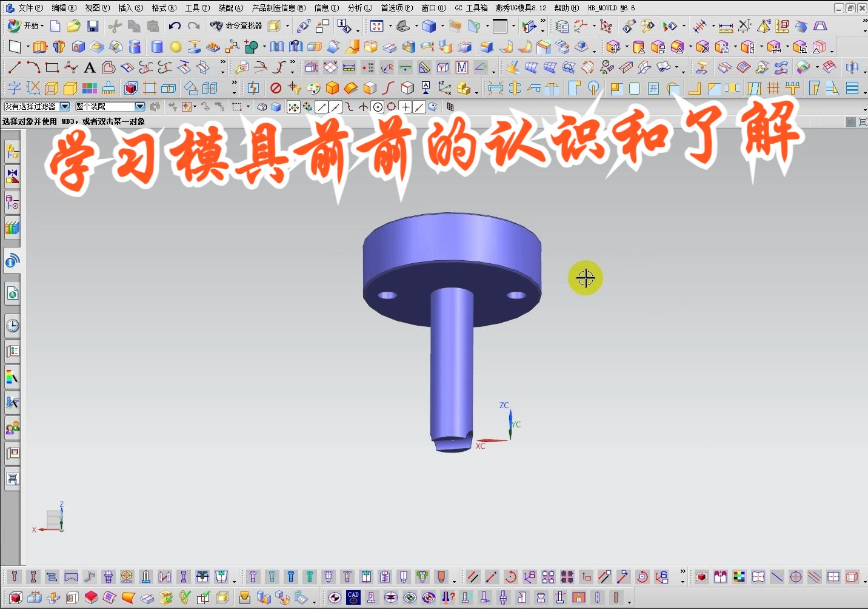This screenshot has height=609, width=868.
Task: Click the colored grid swatch icon
Action: click(90, 88)
